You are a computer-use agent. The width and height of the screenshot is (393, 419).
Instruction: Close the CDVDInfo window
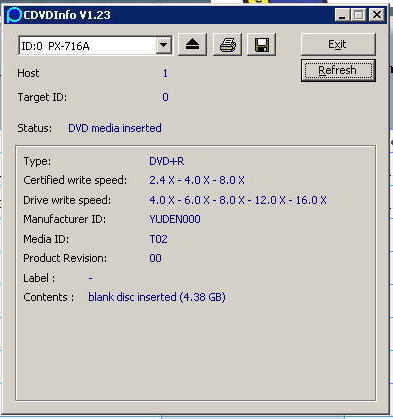pos(377,15)
